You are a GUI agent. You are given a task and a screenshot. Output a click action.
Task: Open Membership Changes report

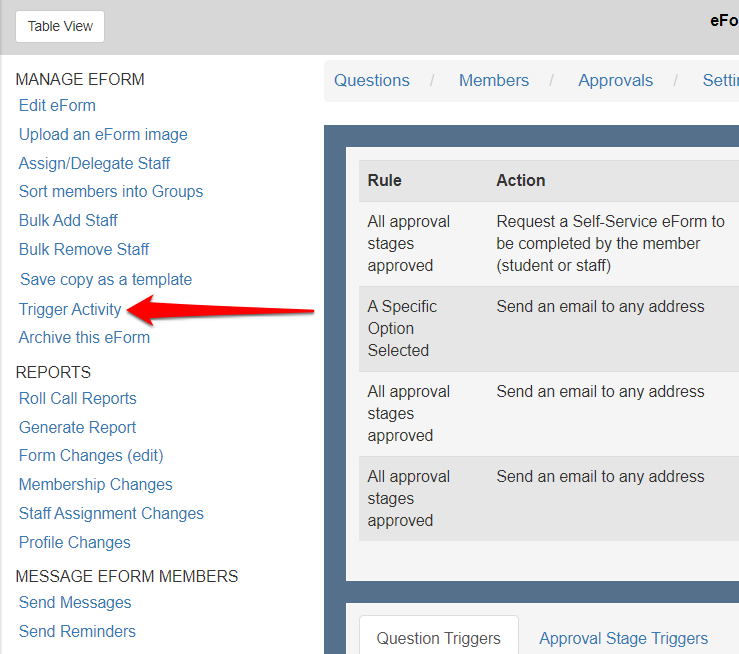point(95,484)
